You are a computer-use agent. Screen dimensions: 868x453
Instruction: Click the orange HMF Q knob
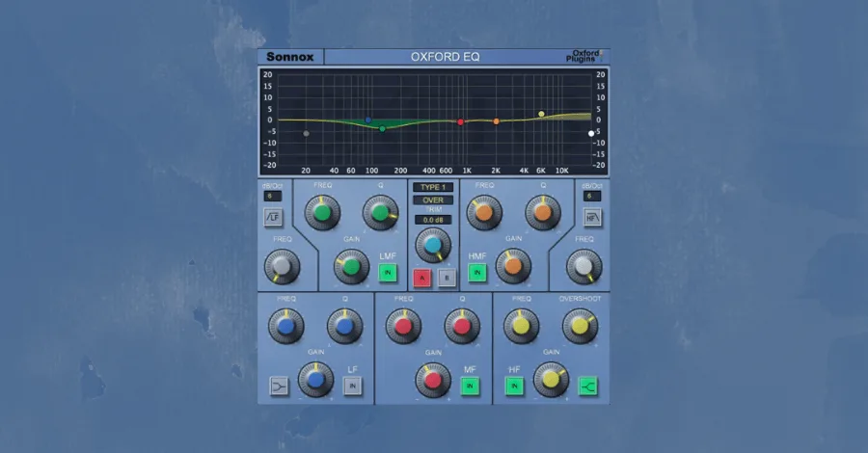click(x=542, y=212)
